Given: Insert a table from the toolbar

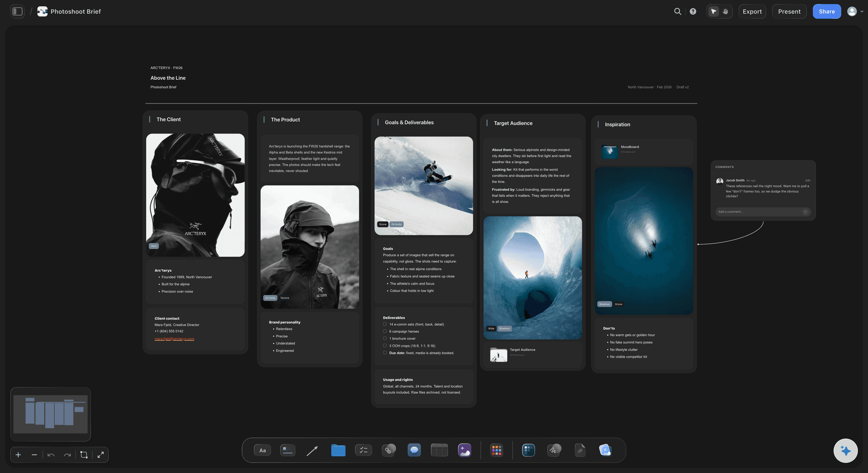Looking at the screenshot, I should (440, 450).
